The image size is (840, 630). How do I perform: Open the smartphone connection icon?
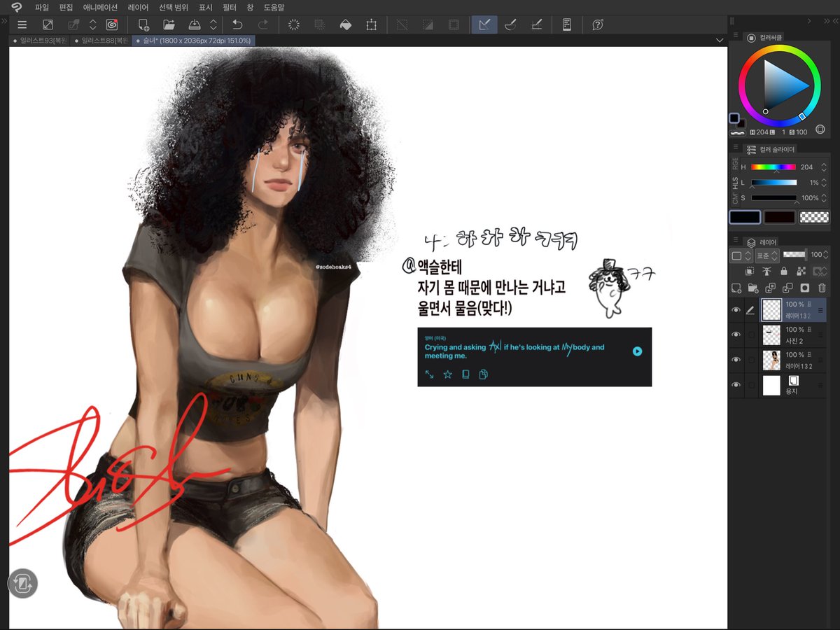567,24
